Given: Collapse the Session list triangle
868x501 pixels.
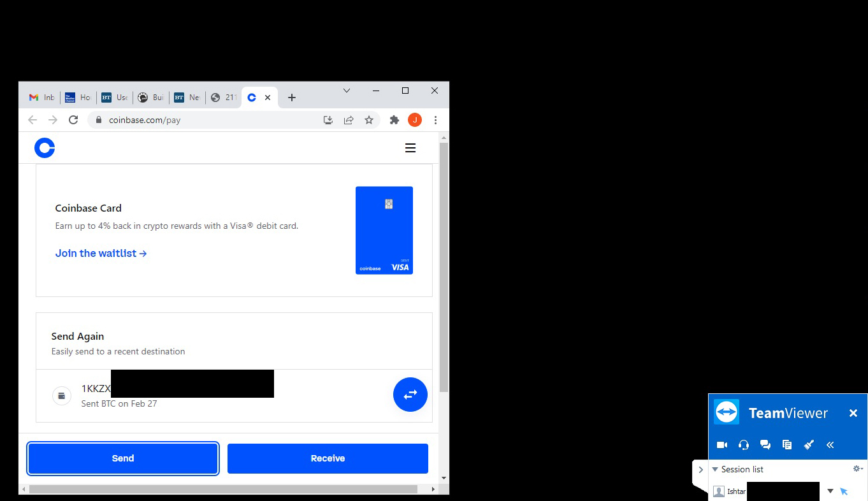Looking at the screenshot, I should [715, 470].
